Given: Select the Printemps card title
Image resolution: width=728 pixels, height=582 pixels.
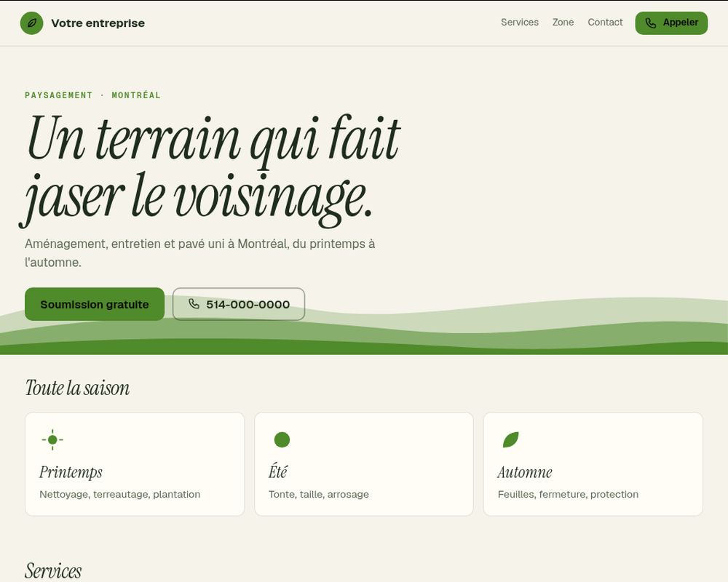Looking at the screenshot, I should pyautogui.click(x=71, y=472).
